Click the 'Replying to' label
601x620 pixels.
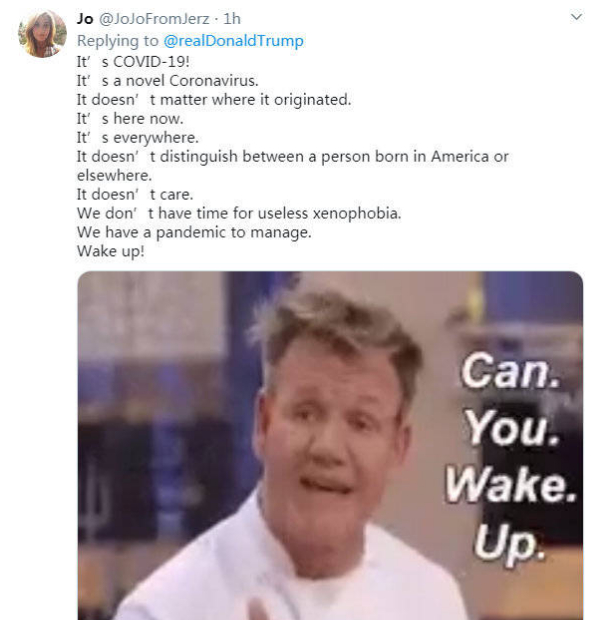[117, 41]
